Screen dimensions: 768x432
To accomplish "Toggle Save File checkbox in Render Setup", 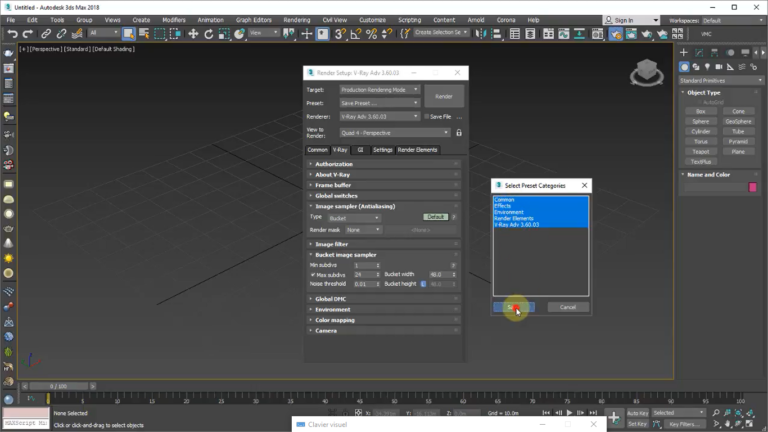I will [427, 117].
